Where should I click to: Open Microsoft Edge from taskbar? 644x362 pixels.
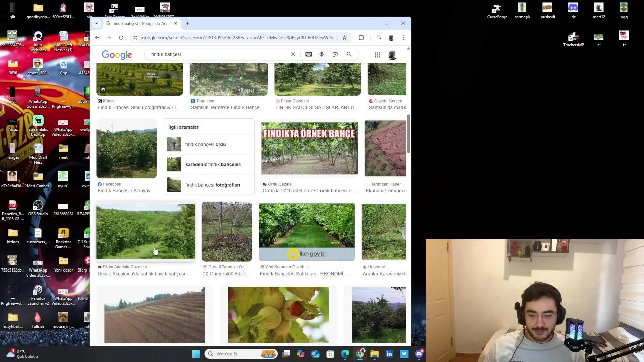click(345, 354)
